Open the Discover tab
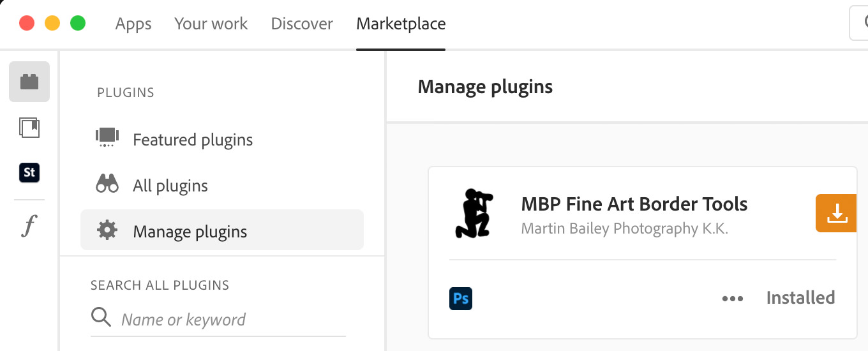 [x=302, y=24]
